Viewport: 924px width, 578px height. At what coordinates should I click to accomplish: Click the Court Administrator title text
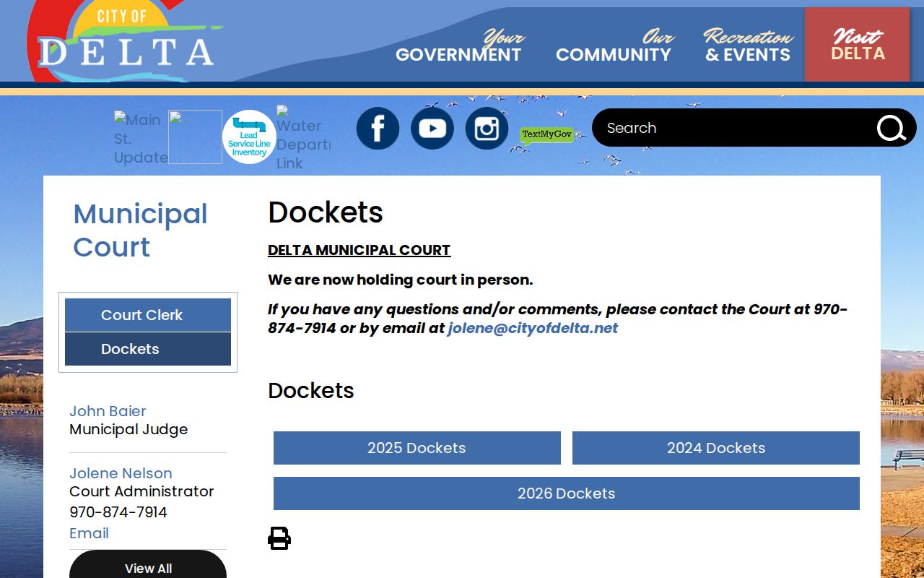click(x=141, y=491)
